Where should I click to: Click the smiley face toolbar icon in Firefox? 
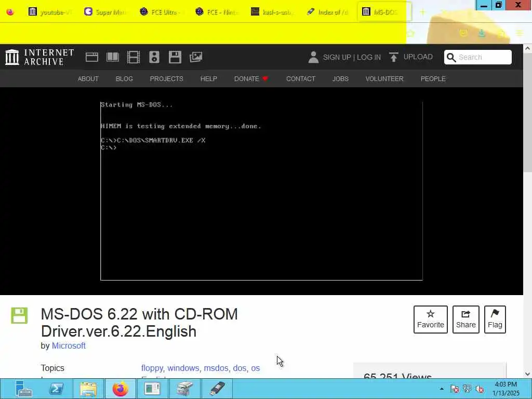coord(463,33)
